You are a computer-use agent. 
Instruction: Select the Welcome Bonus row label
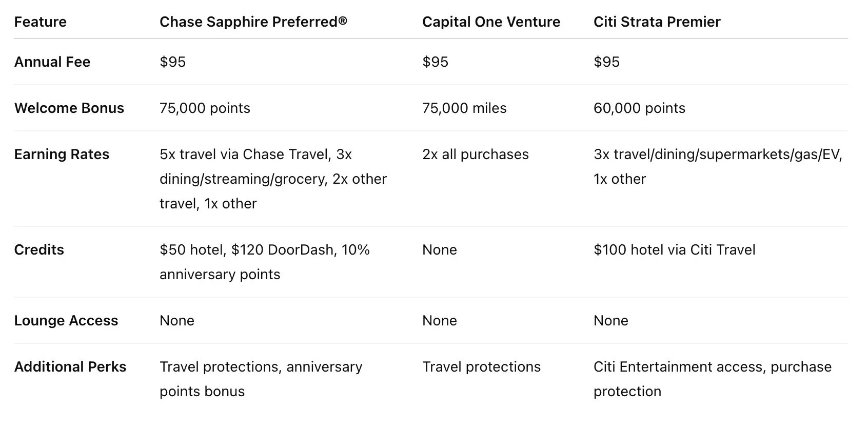point(69,108)
